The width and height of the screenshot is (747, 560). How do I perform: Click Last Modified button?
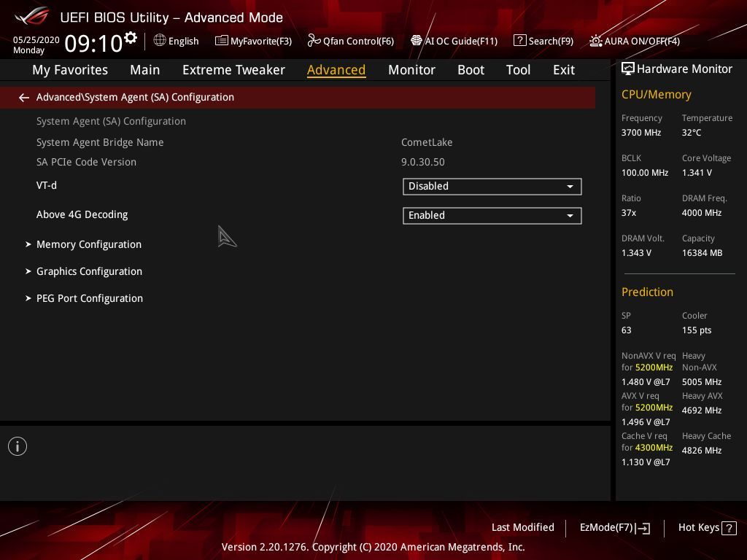coord(522,528)
